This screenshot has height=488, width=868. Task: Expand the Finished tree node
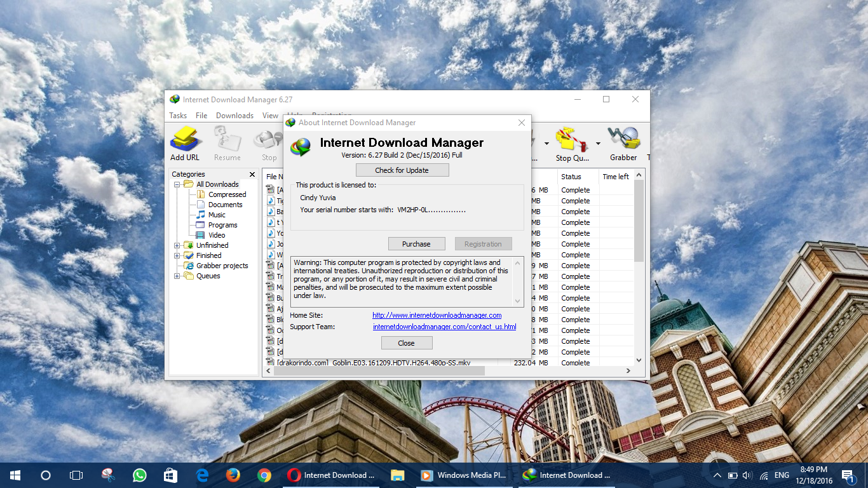click(177, 255)
